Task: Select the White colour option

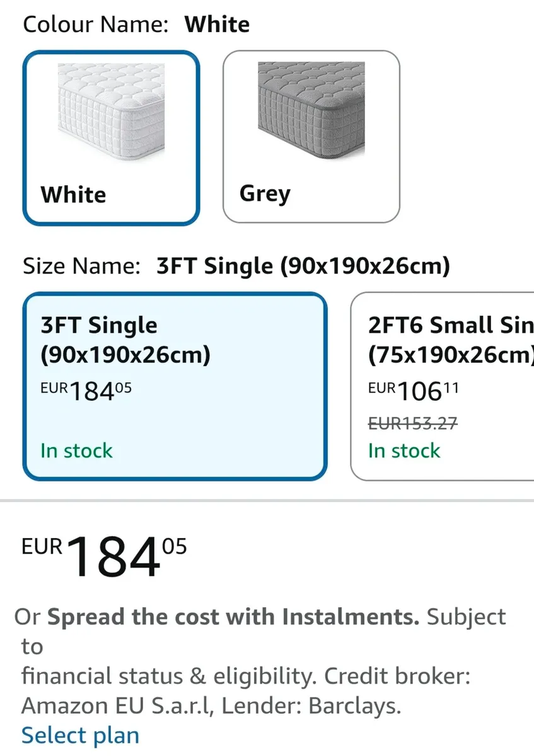Action: (x=110, y=135)
